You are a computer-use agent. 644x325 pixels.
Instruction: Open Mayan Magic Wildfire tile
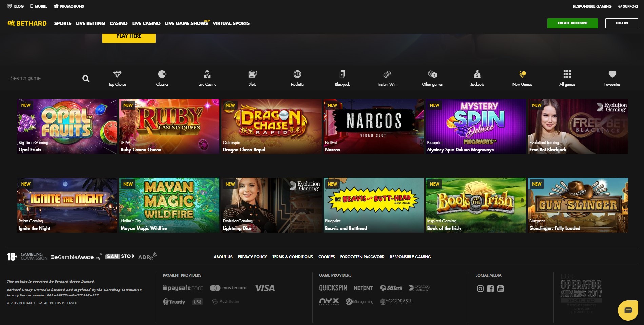tap(169, 205)
